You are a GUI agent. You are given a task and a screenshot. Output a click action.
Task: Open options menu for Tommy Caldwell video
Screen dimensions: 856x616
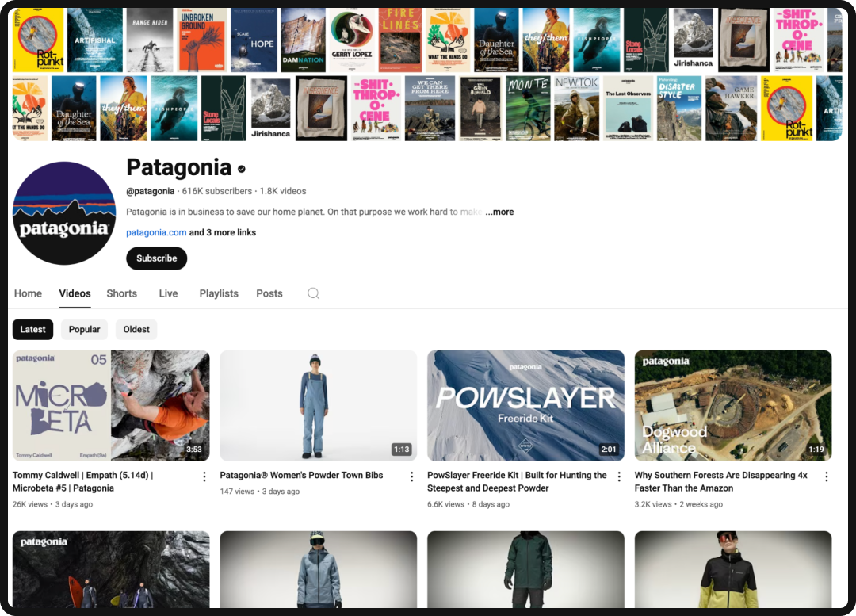pos(204,476)
